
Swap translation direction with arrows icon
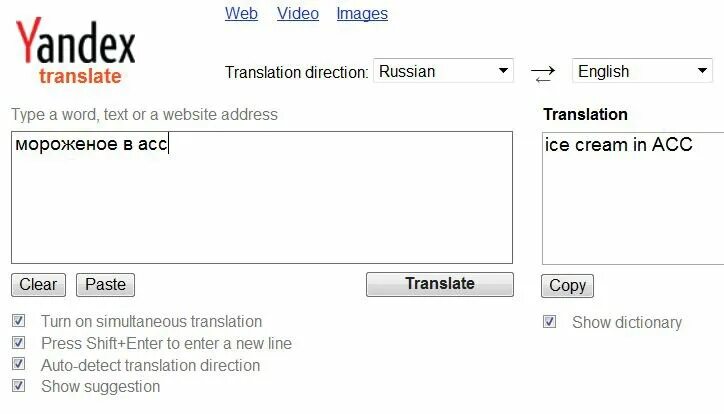[542, 72]
